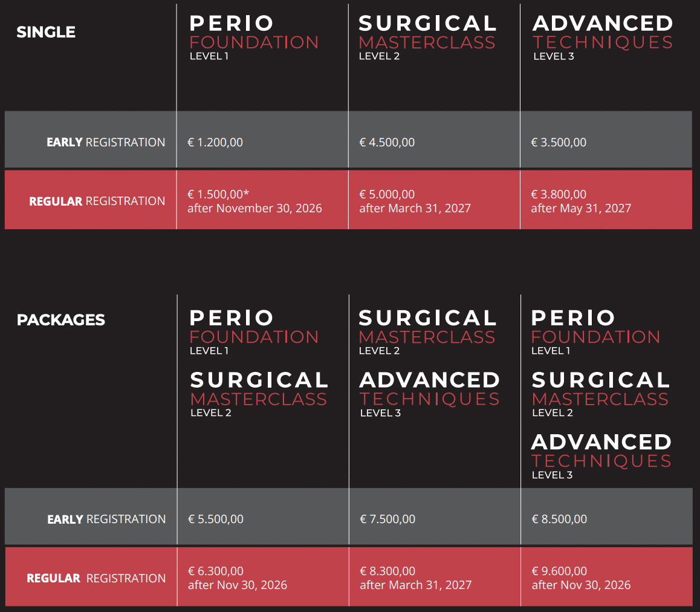This screenshot has width=700, height=612.
Task: Select the Perio Foundation Level 1 single course
Action: coord(254,37)
